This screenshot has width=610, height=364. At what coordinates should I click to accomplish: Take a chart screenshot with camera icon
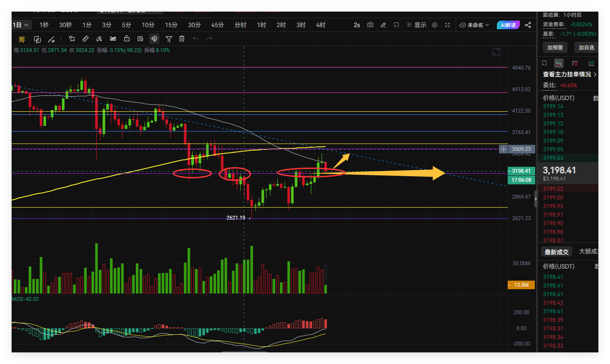click(x=370, y=25)
